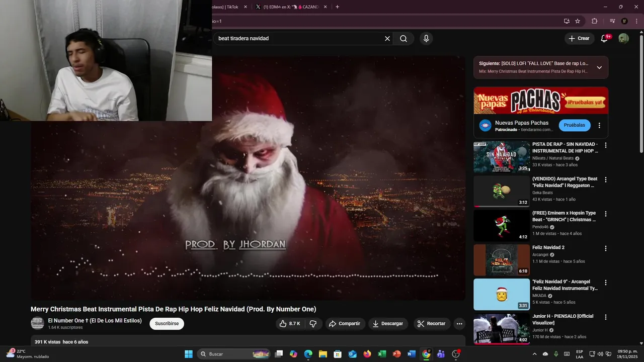Open SIN NAVIDAD video thumbnail
Screen dimensions: 644x362
click(502, 157)
